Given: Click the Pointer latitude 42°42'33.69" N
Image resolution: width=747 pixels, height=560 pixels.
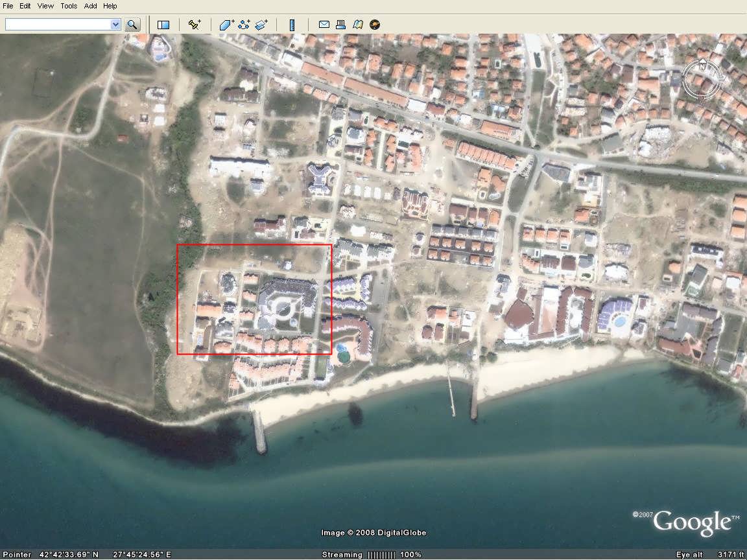Looking at the screenshot, I should click(69, 555).
